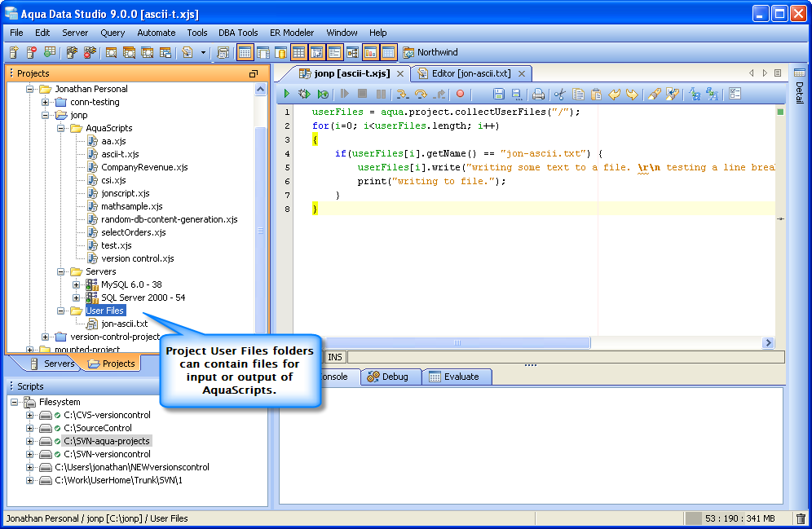
Task: Paste using clipboard icon
Action: (x=596, y=94)
